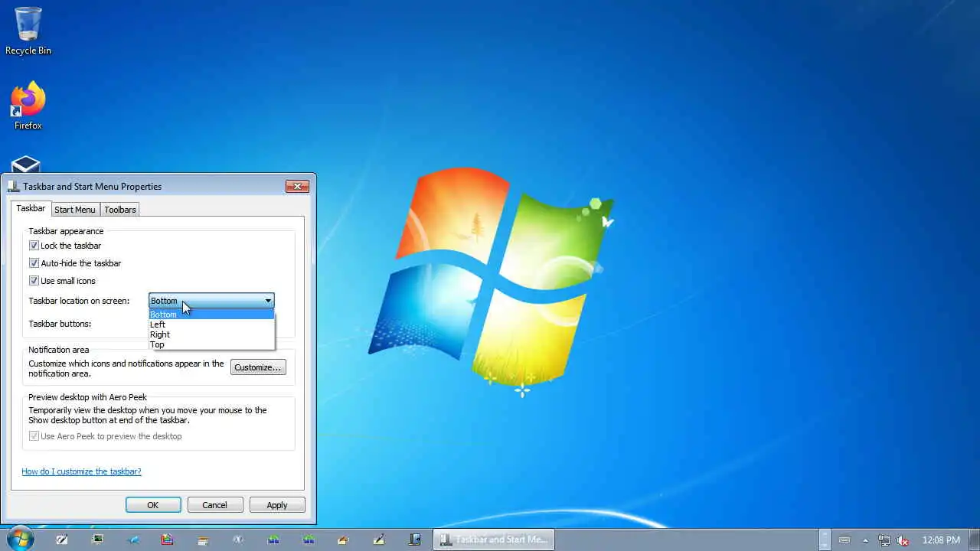
Task: Launch Firefox from the desktop
Action: (x=28, y=106)
